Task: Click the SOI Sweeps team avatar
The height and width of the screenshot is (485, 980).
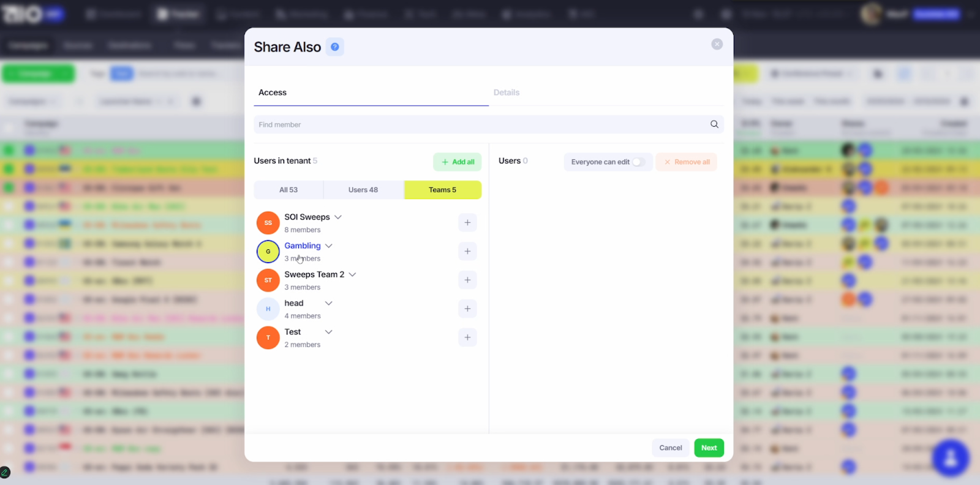Action: tap(268, 223)
